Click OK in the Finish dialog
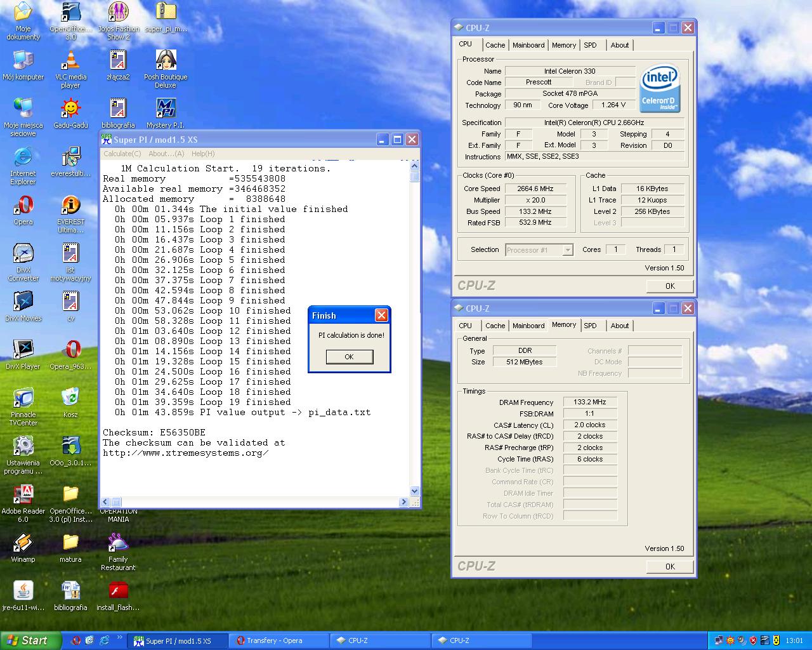812x650 pixels. tap(349, 357)
